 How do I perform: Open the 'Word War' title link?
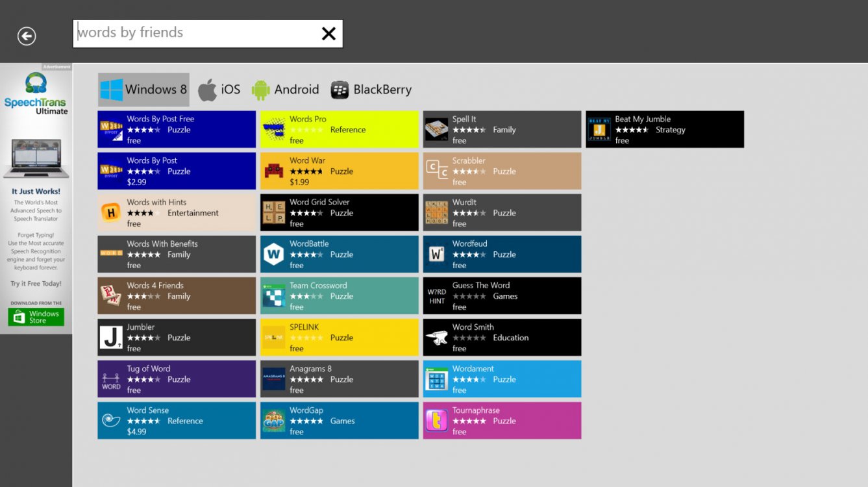tap(308, 160)
